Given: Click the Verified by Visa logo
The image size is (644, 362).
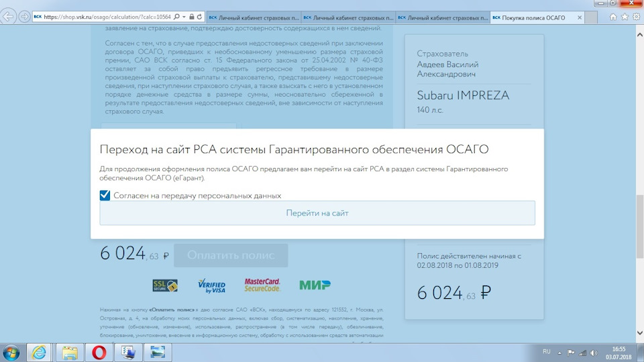Looking at the screenshot, I should (211, 285).
